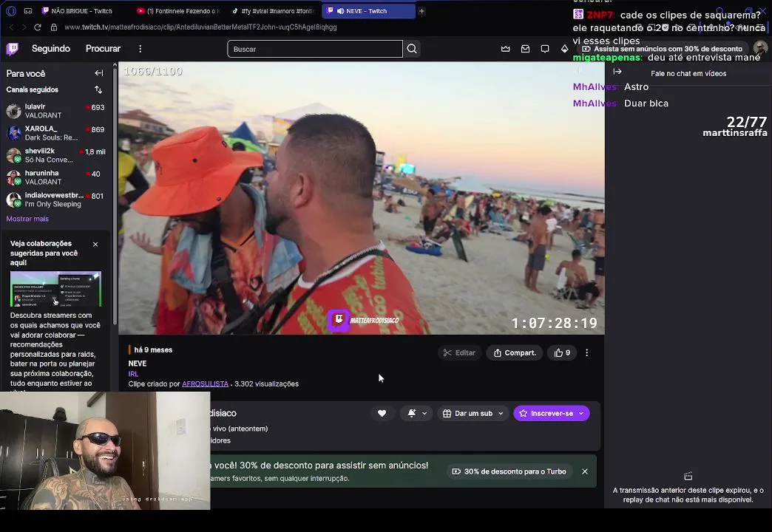Screen dimensions: 772x532
Task: Click the site padlock icon
Action: [x=54, y=27]
